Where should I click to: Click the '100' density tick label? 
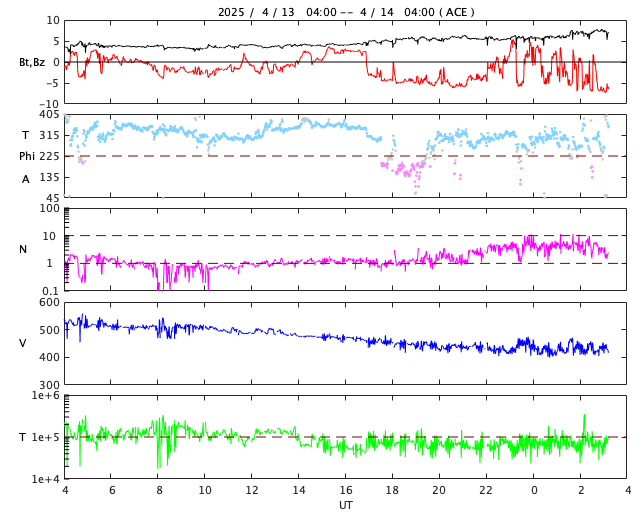[49, 208]
